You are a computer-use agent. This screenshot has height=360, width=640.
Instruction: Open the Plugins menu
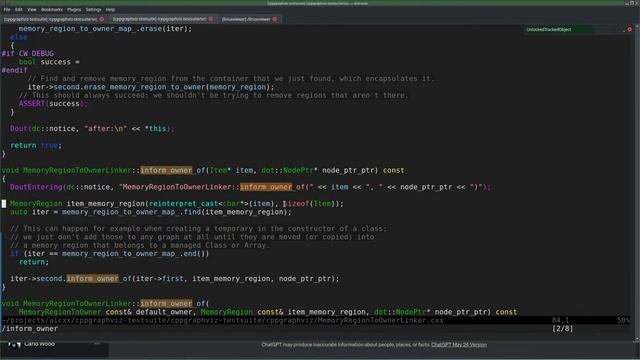pos(74,9)
